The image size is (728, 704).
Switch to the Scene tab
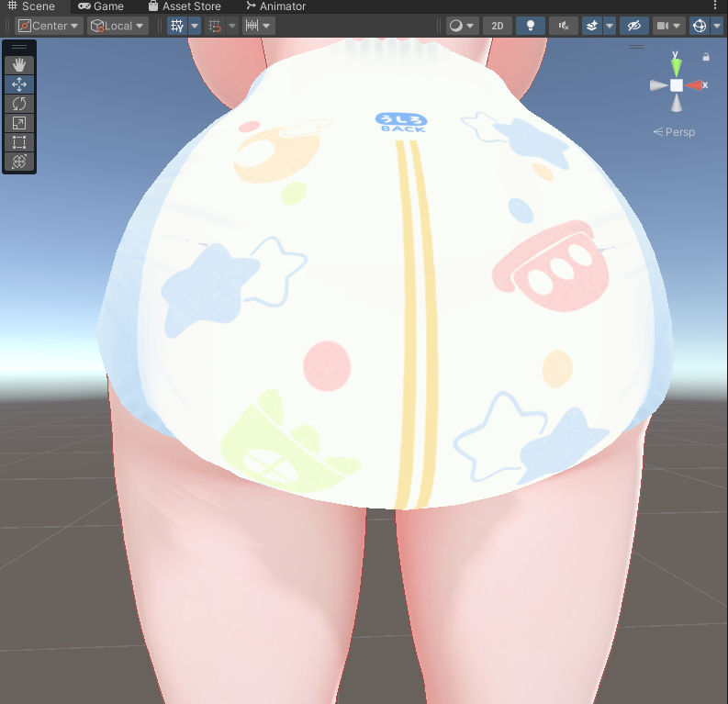tap(31, 6)
